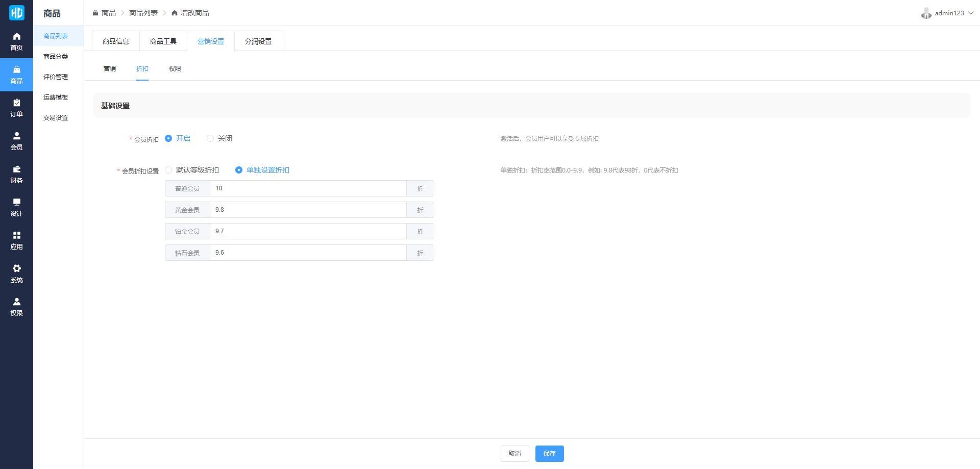980x469 pixels.
Task: Expand the admin123 user dropdown
Action: click(947, 13)
